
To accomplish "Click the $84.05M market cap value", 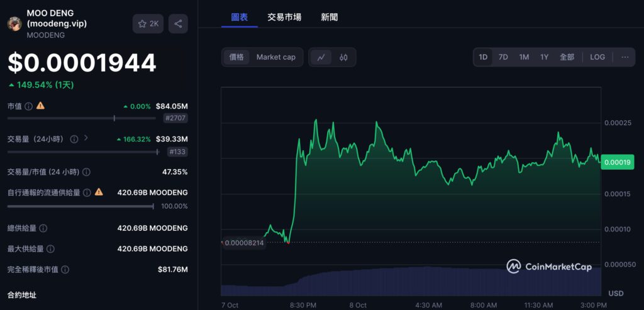I will pyautogui.click(x=172, y=106).
